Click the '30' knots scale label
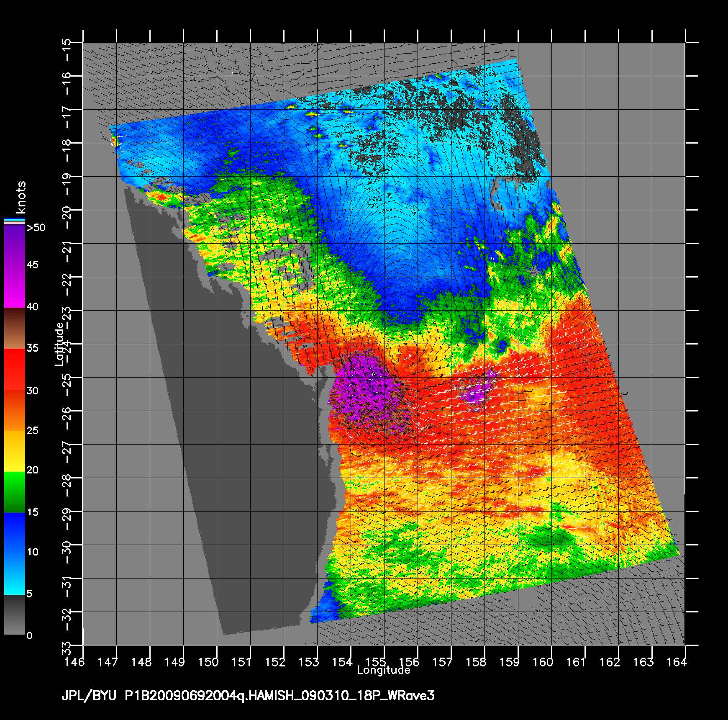728x720 pixels. pos(33,391)
